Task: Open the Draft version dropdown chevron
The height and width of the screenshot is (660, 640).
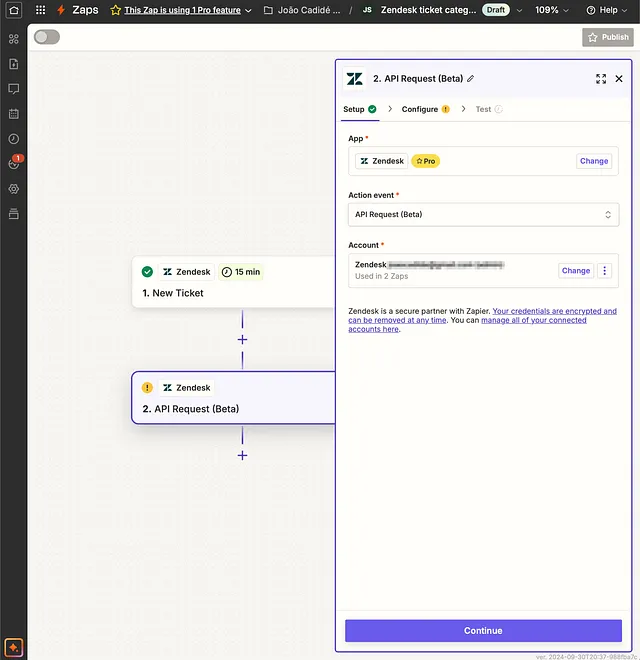Action: click(520, 10)
